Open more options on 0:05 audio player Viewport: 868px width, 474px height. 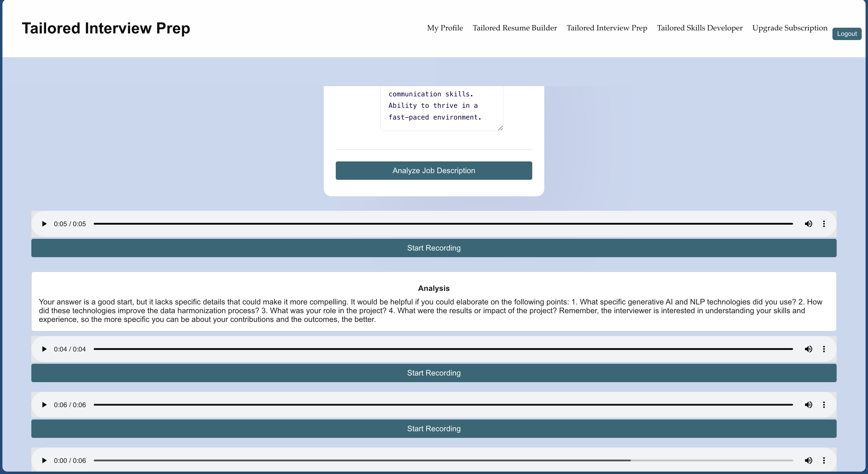(x=824, y=224)
